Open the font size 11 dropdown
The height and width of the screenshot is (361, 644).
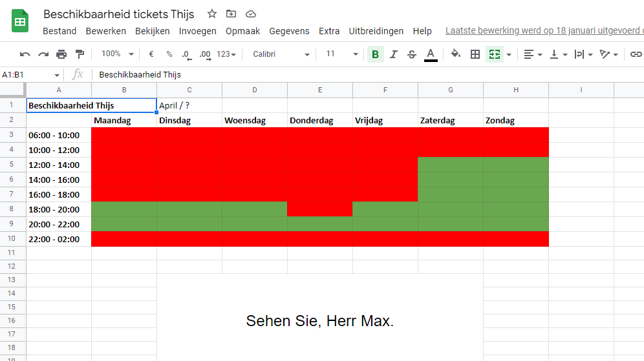[x=341, y=54]
